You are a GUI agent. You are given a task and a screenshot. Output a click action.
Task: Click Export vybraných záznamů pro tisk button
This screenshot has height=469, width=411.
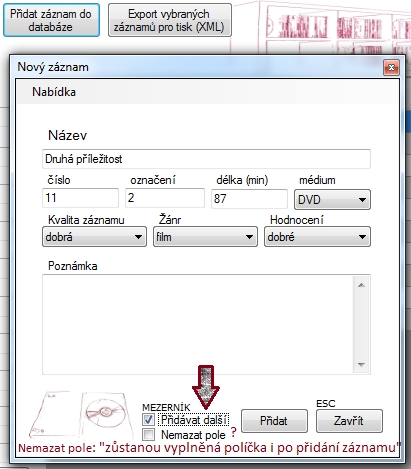pos(170,20)
